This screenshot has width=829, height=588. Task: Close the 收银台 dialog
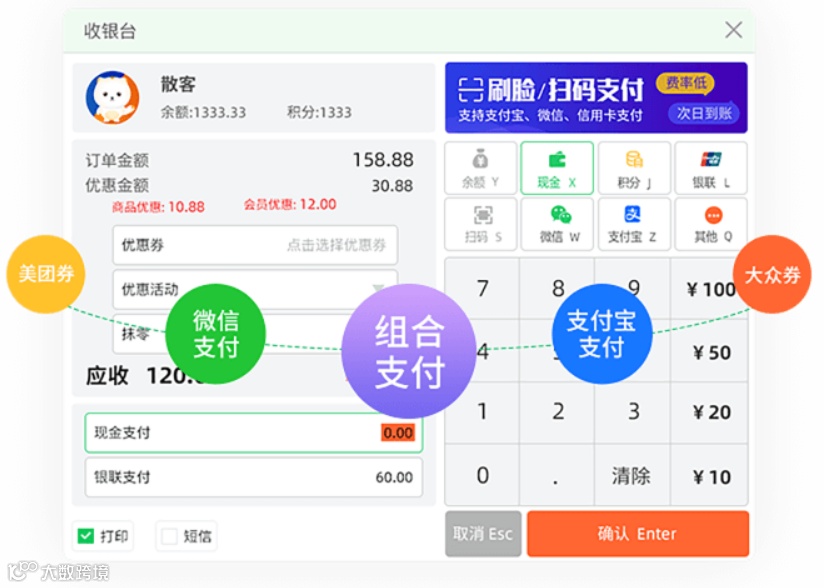tap(733, 30)
